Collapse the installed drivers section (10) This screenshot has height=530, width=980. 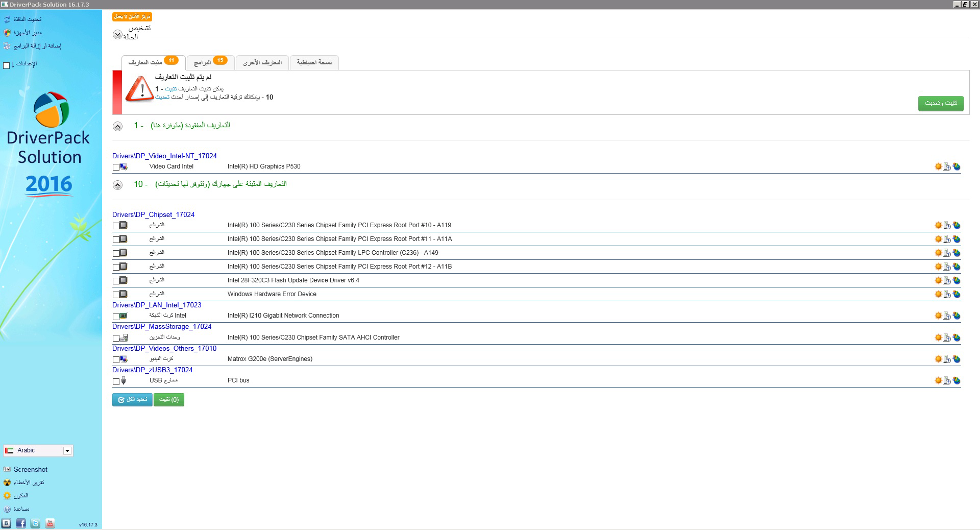click(x=118, y=185)
